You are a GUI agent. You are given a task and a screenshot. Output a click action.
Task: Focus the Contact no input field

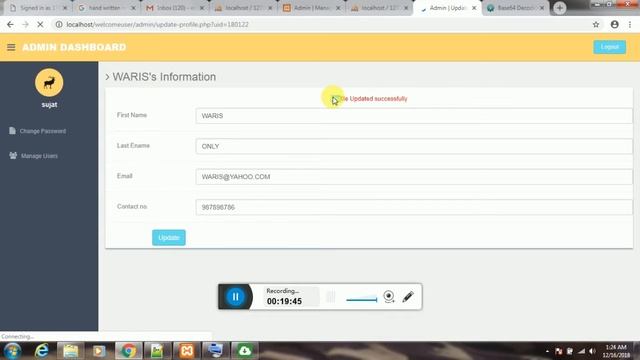(x=414, y=207)
